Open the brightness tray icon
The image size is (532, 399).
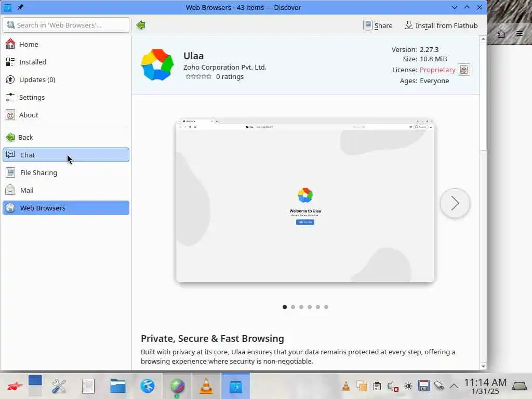click(x=408, y=386)
